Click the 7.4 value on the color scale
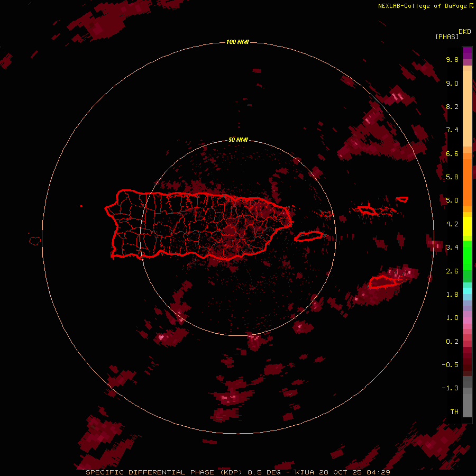The width and height of the screenshot is (476, 476). click(x=452, y=130)
